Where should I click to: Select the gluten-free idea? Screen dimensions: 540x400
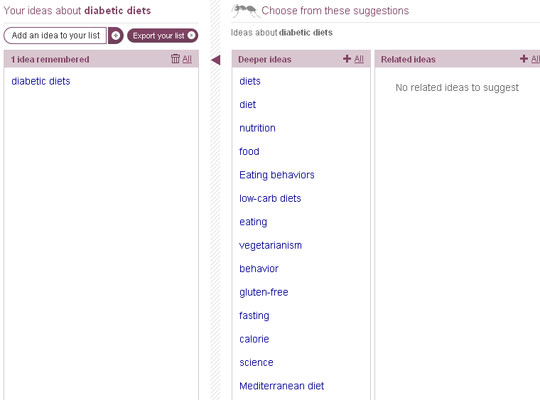tap(264, 292)
